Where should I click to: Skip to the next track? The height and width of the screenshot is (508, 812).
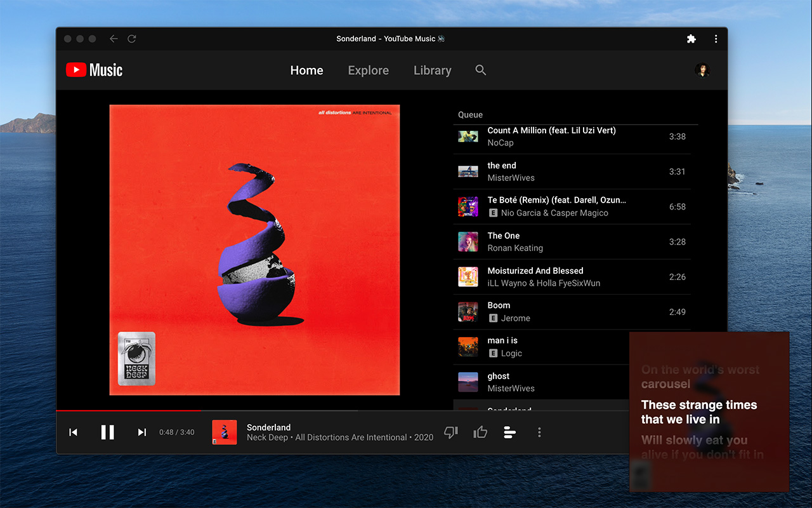point(142,432)
